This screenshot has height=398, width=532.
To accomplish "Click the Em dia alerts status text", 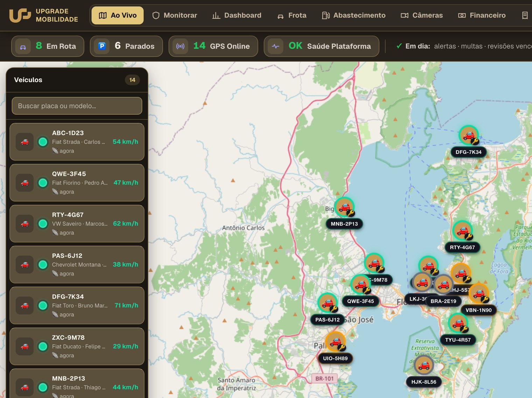I will 464,46.
